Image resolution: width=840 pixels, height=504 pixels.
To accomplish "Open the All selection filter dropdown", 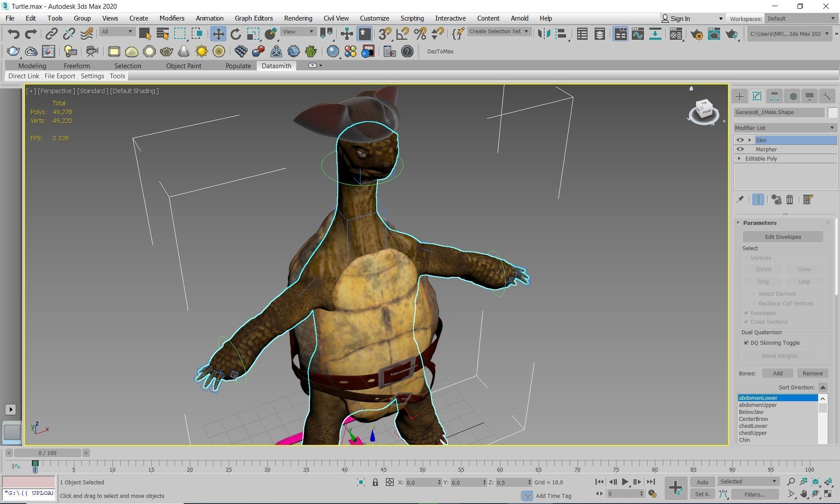I will 116,31.
